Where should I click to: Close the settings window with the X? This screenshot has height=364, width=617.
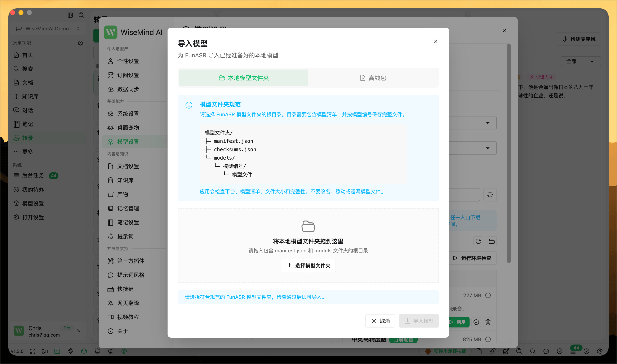(x=504, y=31)
